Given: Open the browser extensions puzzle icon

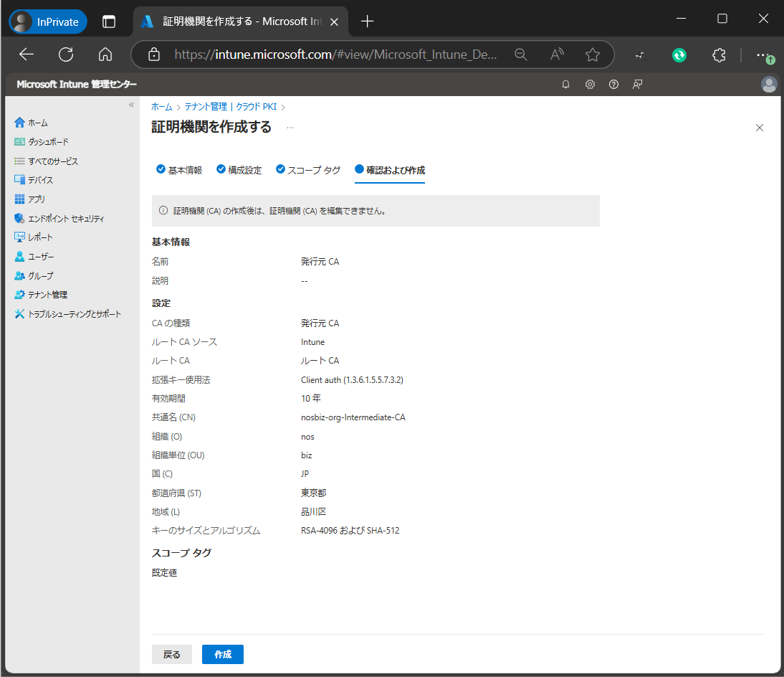Looking at the screenshot, I should pos(719,55).
